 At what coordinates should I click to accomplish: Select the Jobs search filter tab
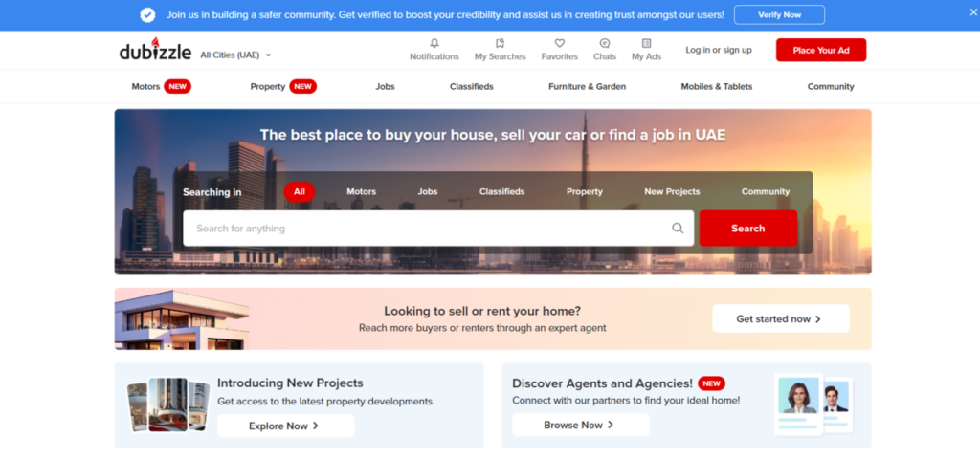pyautogui.click(x=428, y=191)
